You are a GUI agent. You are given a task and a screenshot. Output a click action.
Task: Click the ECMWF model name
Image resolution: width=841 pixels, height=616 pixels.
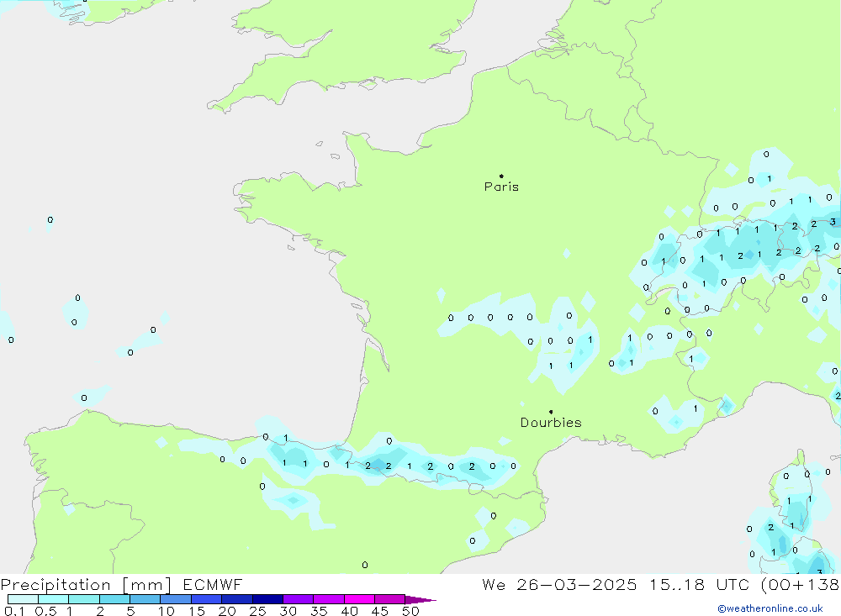(213, 584)
